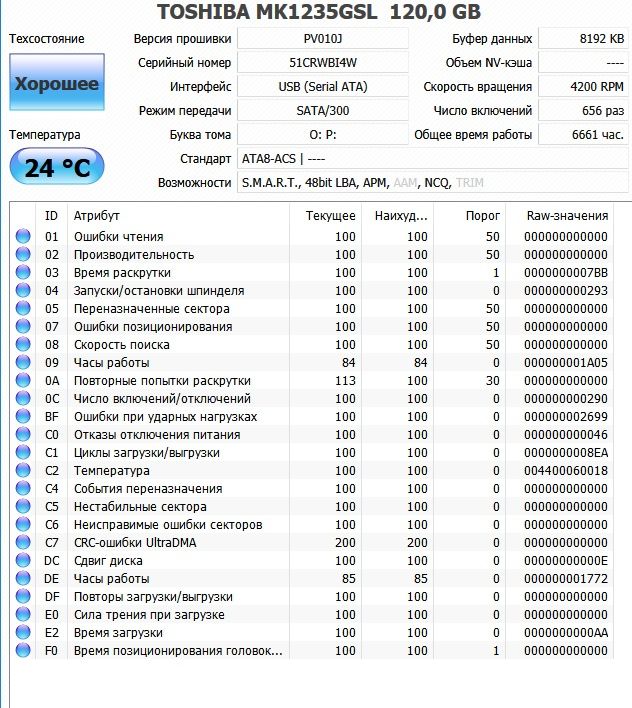
Task: Click the status orb for row ID C2
Action: coord(23,470)
